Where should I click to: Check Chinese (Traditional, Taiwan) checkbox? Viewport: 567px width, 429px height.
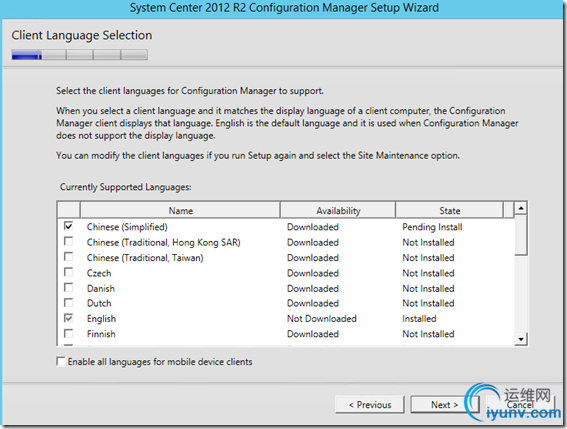tap(68, 257)
